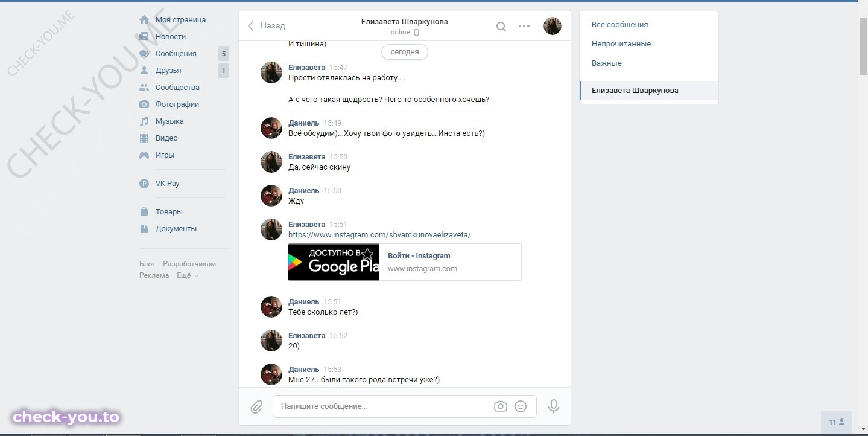Open the header profile avatar of Елизавета
The width and height of the screenshot is (868, 436).
pos(553,26)
